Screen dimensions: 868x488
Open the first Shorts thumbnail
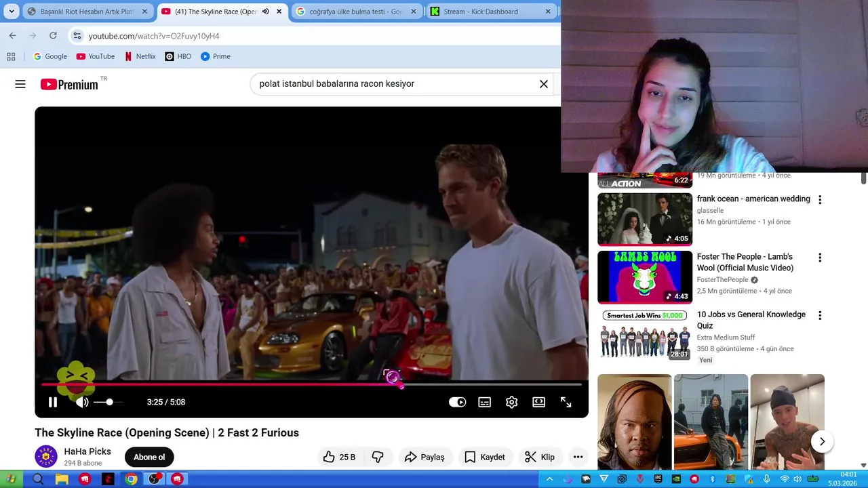point(634,422)
